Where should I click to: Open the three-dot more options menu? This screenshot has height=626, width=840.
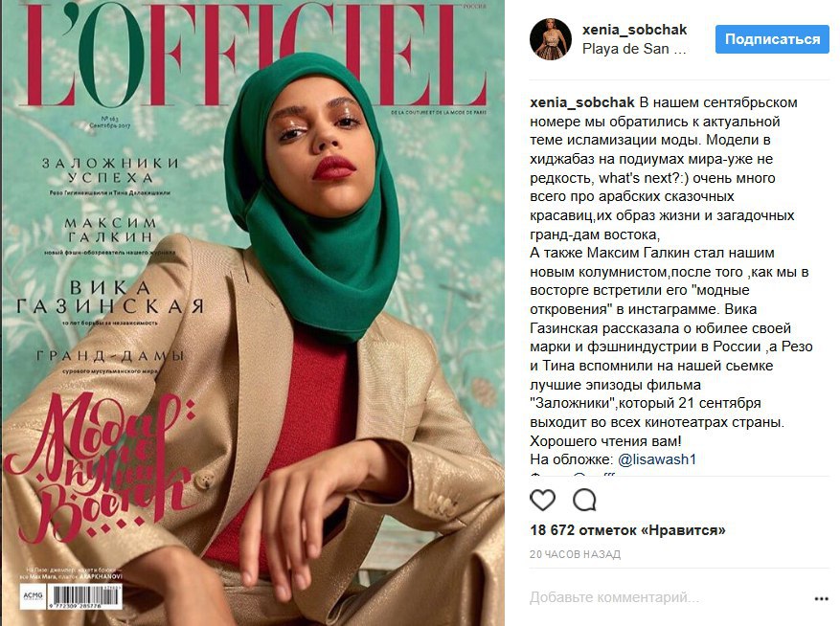coord(821,598)
